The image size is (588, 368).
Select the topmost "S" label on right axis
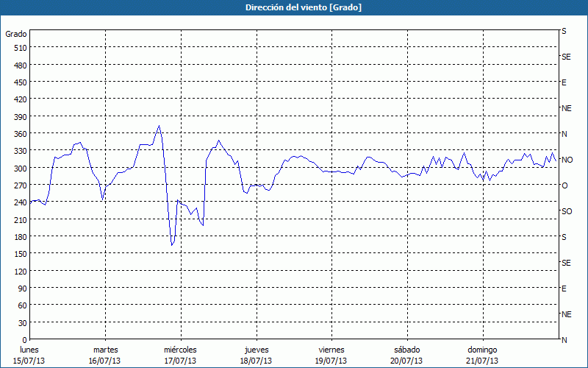tap(564, 31)
